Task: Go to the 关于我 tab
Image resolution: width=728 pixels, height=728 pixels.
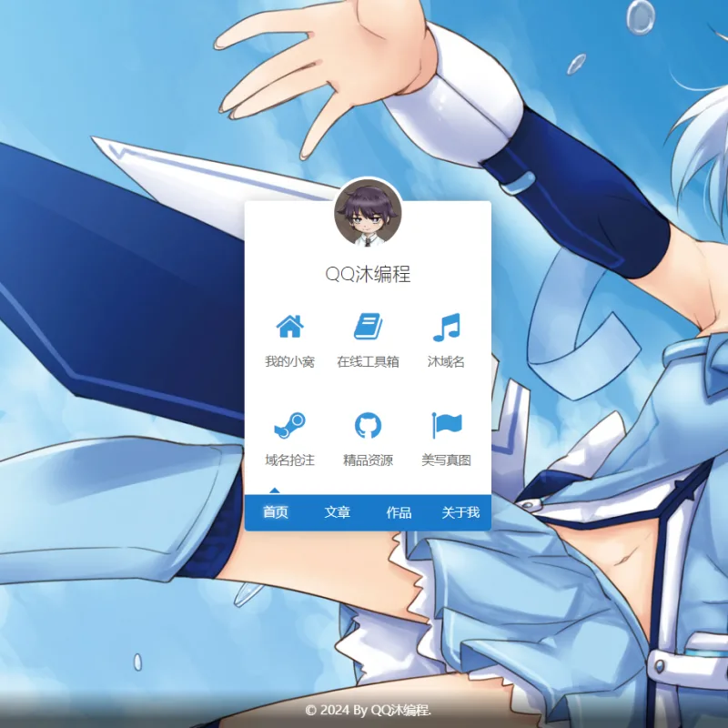Action: pyautogui.click(x=460, y=512)
